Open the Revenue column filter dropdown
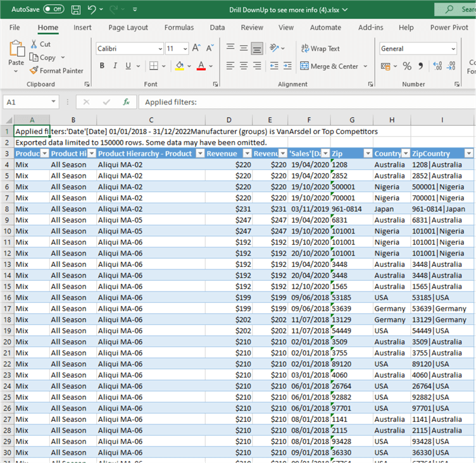Image resolution: width=476 pixels, height=463 pixels. pos(247,153)
